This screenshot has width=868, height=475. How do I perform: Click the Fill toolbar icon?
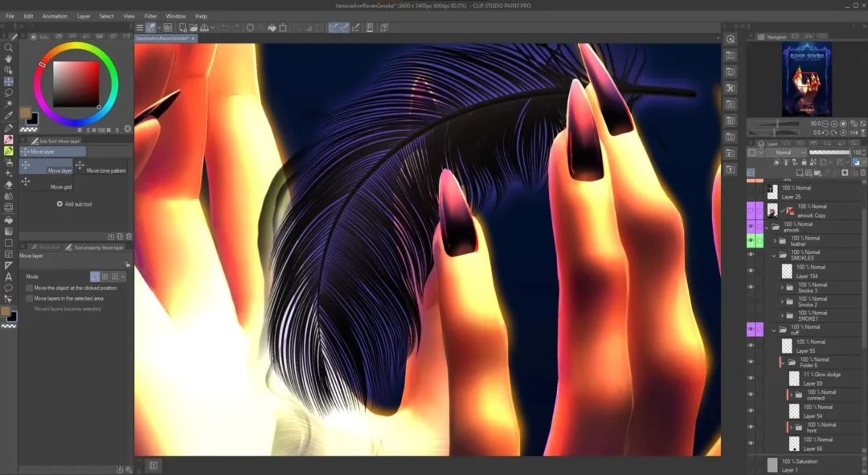[272, 27]
